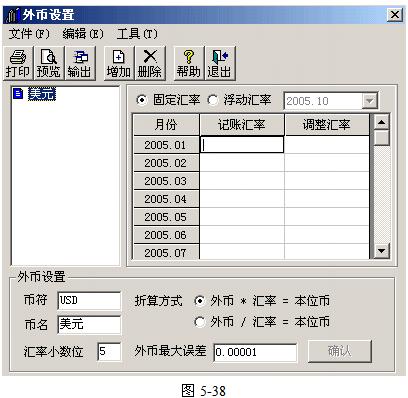Click the 外币最大误差 field showing 0.00001
Image resolution: width=408 pixels, height=398 pixels.
pyautogui.click(x=255, y=353)
